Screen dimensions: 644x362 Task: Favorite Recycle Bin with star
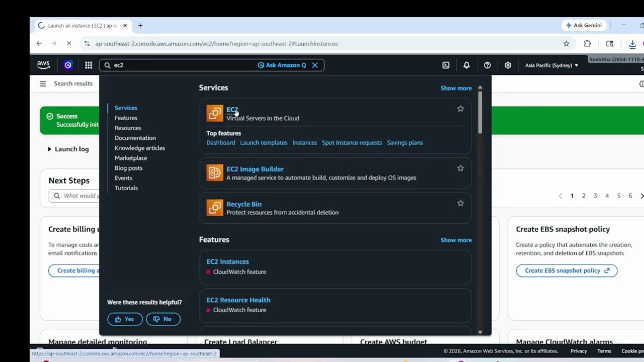pyautogui.click(x=460, y=203)
